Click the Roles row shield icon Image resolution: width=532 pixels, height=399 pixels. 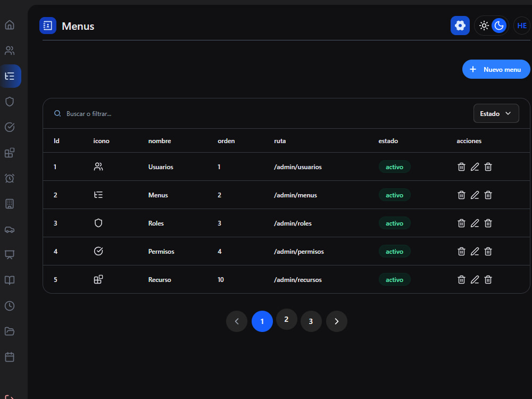[98, 223]
